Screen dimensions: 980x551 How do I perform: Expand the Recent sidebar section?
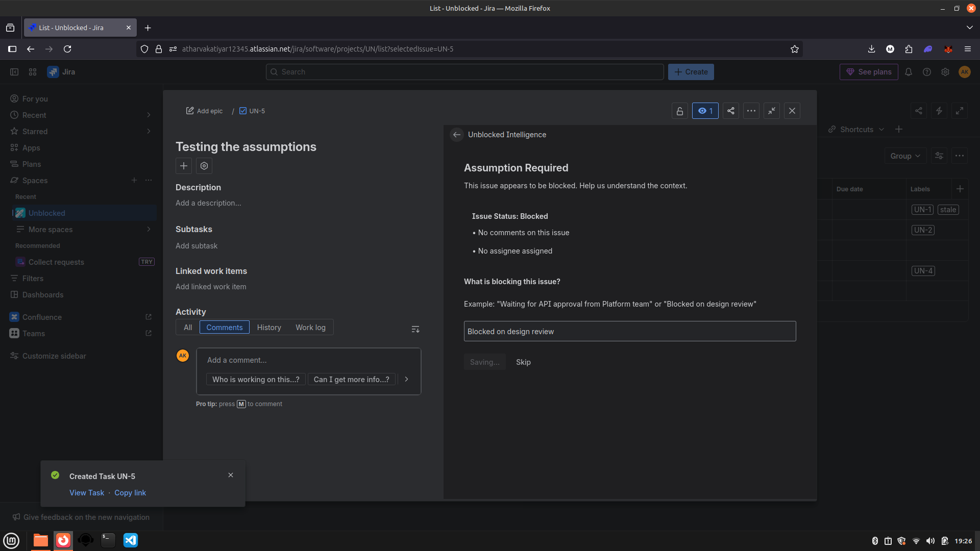coord(149,115)
